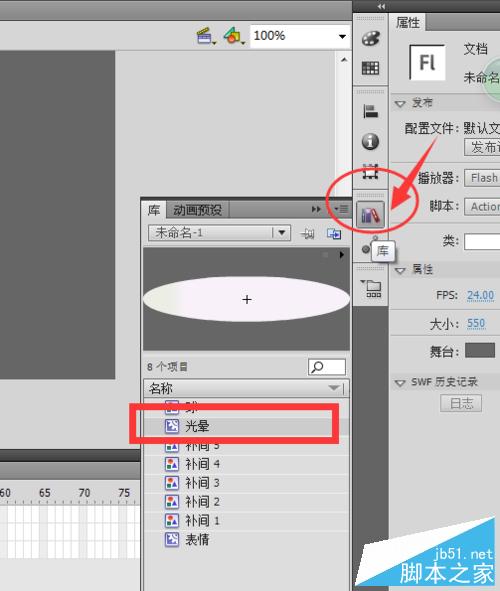
Task: Open the Motion Presets dock icon
Action: [x=366, y=249]
